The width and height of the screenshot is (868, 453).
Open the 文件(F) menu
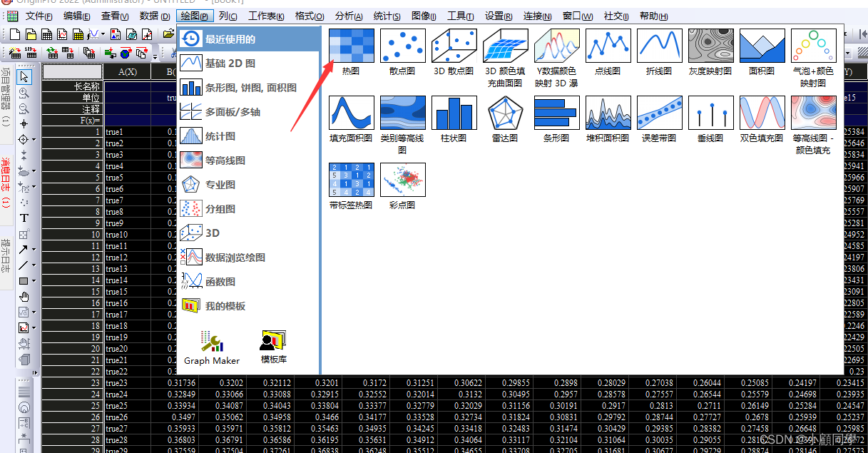(x=39, y=16)
